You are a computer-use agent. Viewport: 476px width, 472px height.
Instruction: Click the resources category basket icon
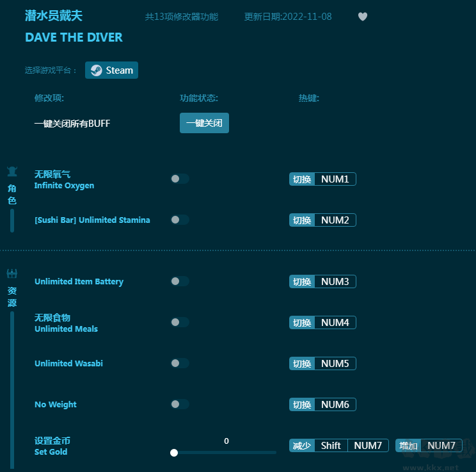pos(12,273)
